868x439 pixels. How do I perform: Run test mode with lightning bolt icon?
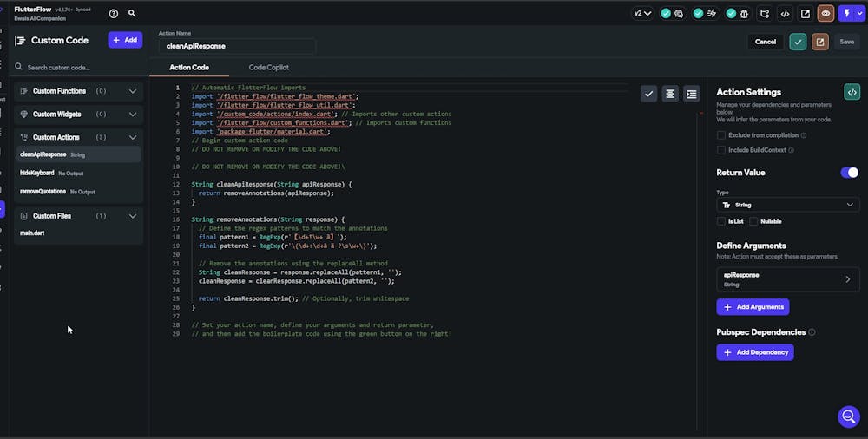pyautogui.click(x=847, y=14)
